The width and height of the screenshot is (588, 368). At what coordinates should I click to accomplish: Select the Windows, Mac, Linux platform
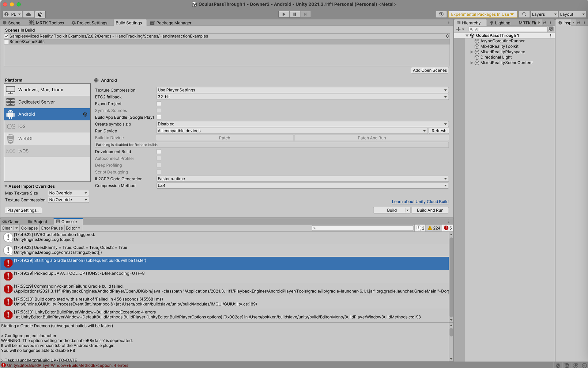click(x=47, y=90)
